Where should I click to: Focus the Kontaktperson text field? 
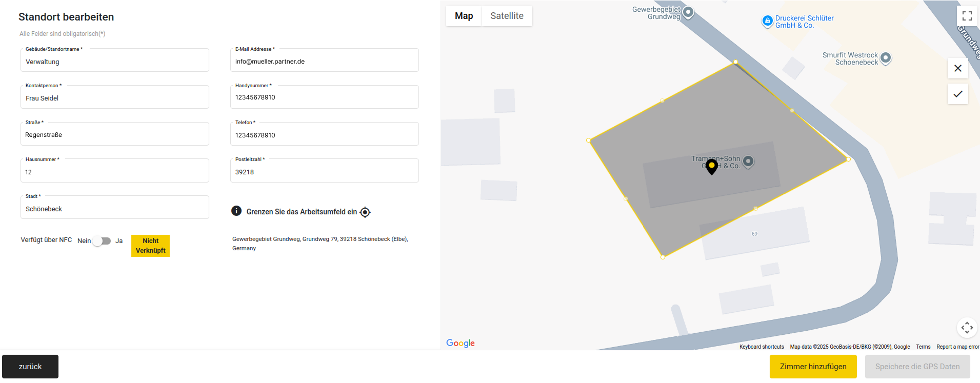[x=114, y=98]
